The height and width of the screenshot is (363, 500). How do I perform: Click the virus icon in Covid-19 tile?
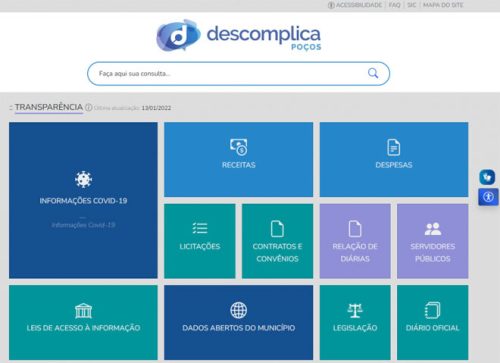pyautogui.click(x=83, y=179)
